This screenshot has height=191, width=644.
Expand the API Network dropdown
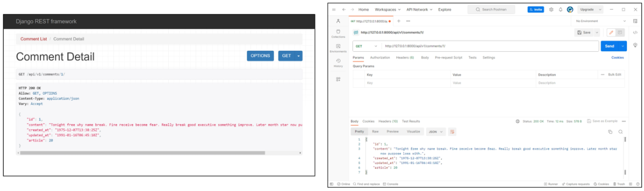(x=419, y=9)
